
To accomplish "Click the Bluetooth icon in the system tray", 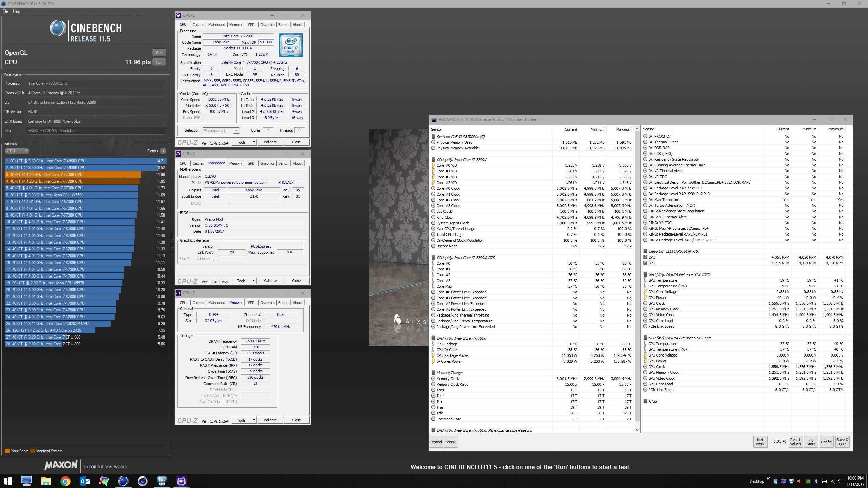I will [x=816, y=481].
